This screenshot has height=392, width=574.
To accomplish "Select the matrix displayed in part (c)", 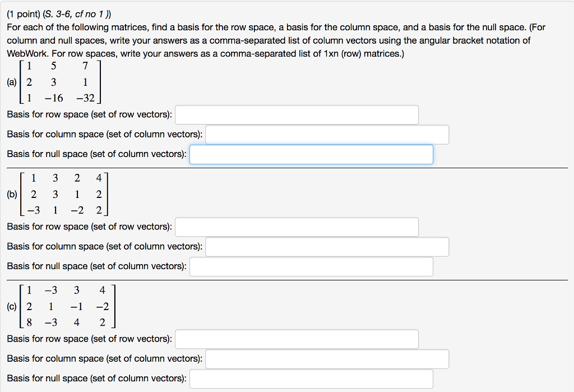I will point(67,306).
